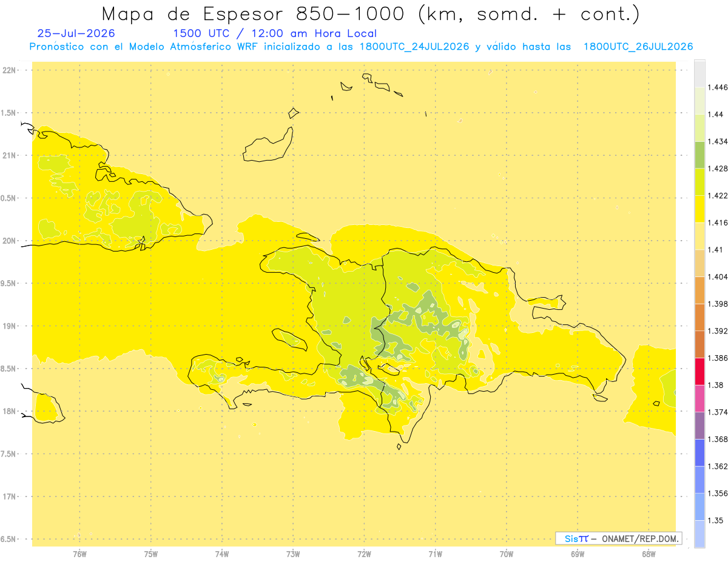Click the 'Sistt - ONAMET/REP.DOM.' credit box
This screenshot has height=562, width=728.
coord(619,538)
